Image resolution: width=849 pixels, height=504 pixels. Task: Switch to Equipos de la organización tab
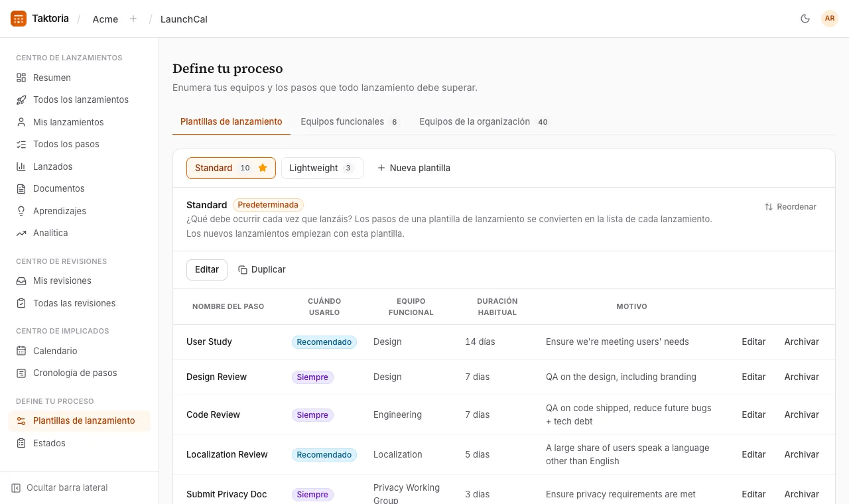(484, 121)
